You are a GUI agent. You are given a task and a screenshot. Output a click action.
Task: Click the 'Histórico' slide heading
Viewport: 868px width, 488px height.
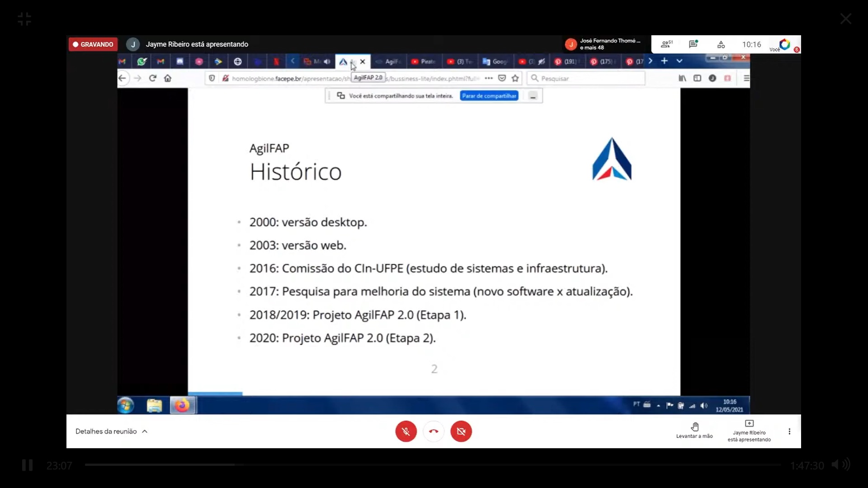tap(296, 172)
